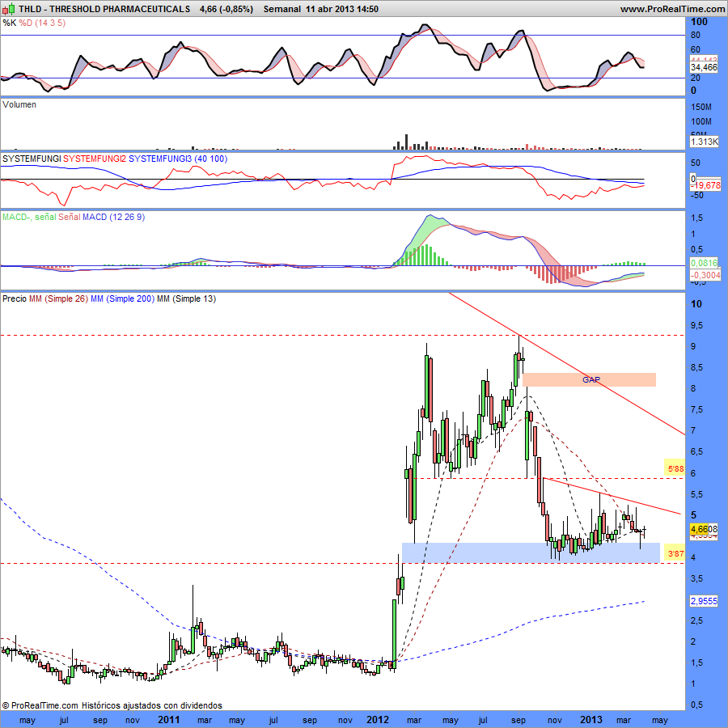Click the blue support zone rectangle
Image resolution: width=728 pixels, height=728 pixels.
point(531,553)
